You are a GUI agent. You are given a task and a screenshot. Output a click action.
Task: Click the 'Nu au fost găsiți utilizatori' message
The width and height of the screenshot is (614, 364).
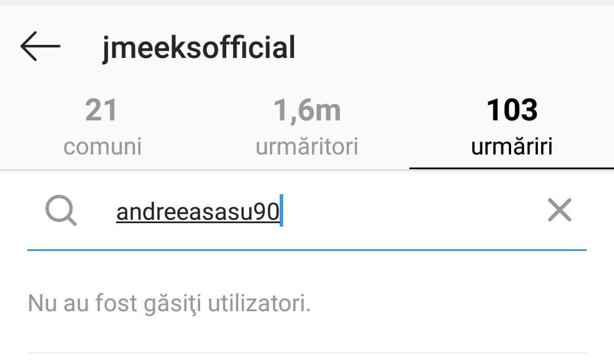pos(169,303)
